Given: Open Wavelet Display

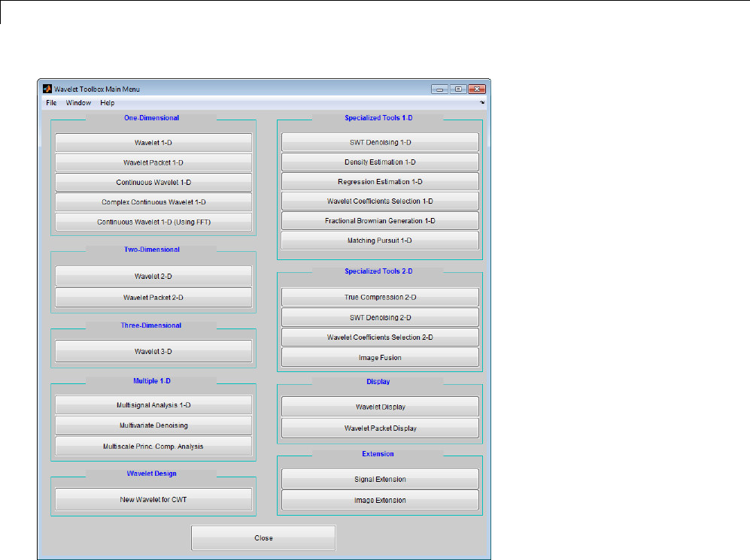Looking at the screenshot, I should tap(380, 407).
